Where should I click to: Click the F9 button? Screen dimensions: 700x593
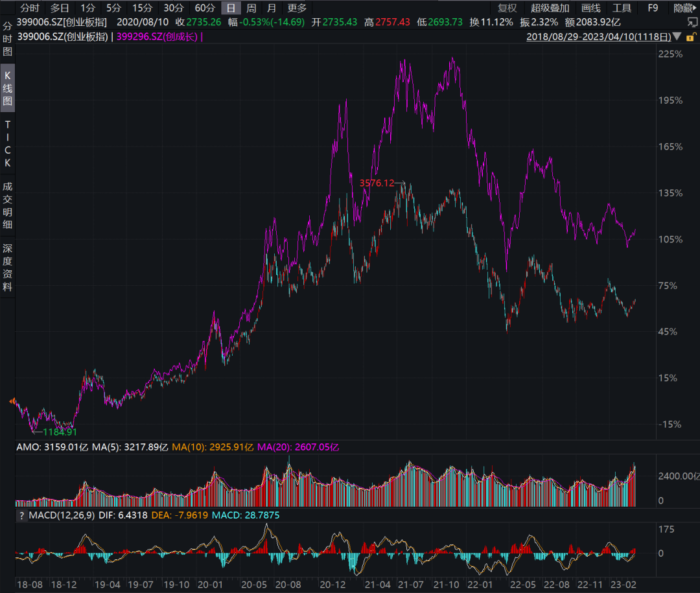pyautogui.click(x=653, y=8)
